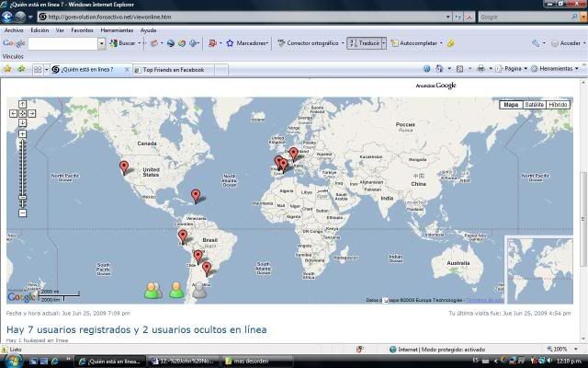Open the Ayuda menu

click(x=149, y=30)
